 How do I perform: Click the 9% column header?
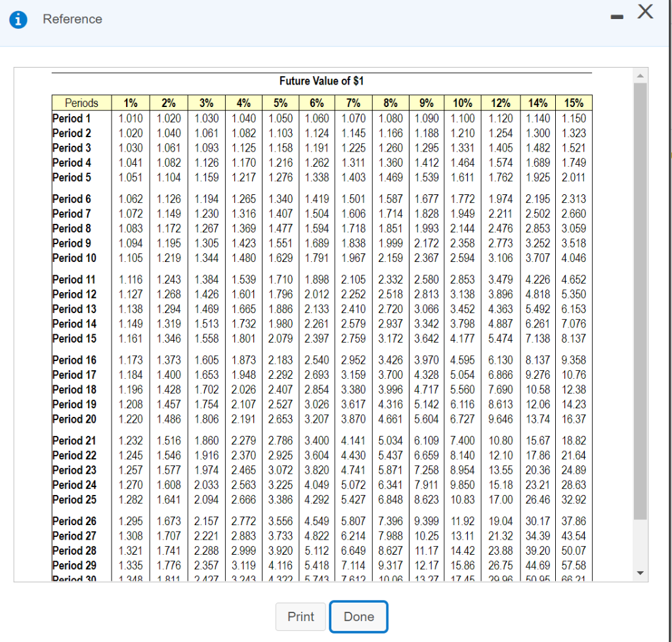coord(427,103)
